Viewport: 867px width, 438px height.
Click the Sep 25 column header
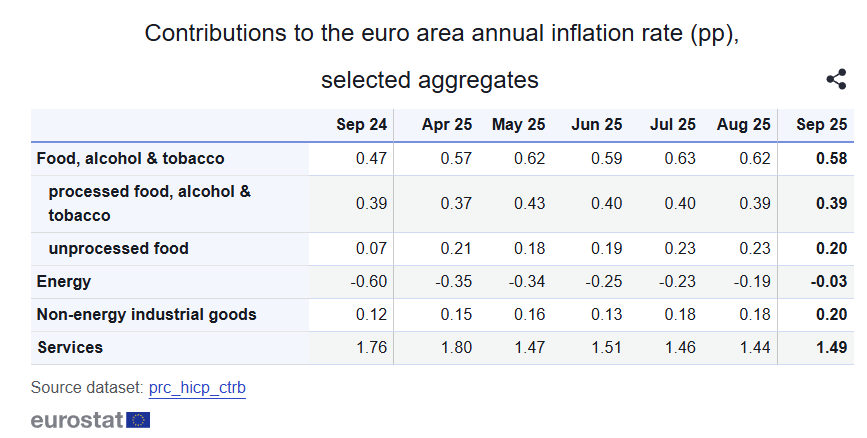(822, 125)
